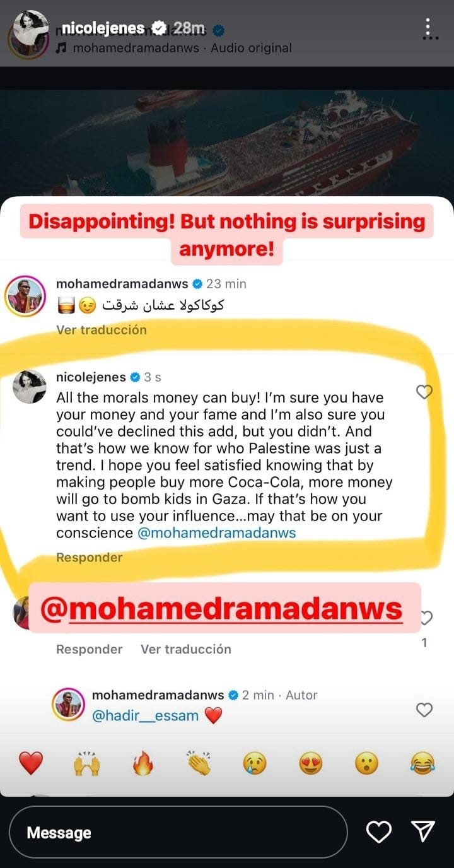Screen dimensions: 454x868
Task: Tap the @hadir__essam mention link
Action: [145, 715]
